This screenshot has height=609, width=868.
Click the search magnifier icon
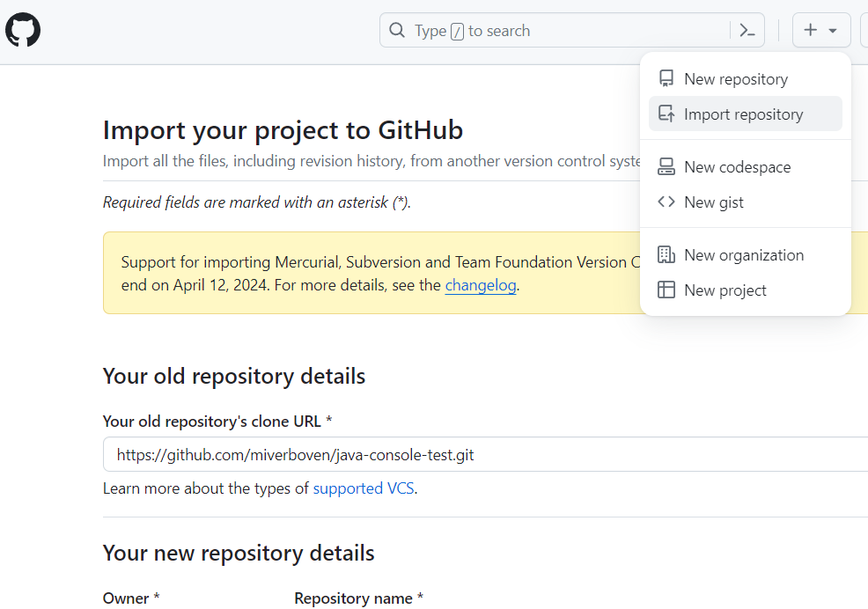coord(397,30)
